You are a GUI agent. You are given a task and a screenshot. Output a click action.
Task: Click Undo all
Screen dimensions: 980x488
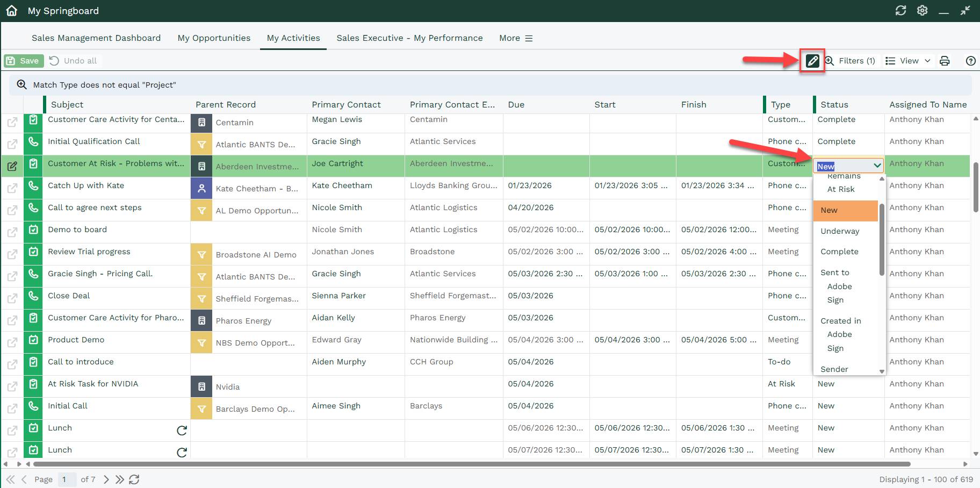(74, 61)
